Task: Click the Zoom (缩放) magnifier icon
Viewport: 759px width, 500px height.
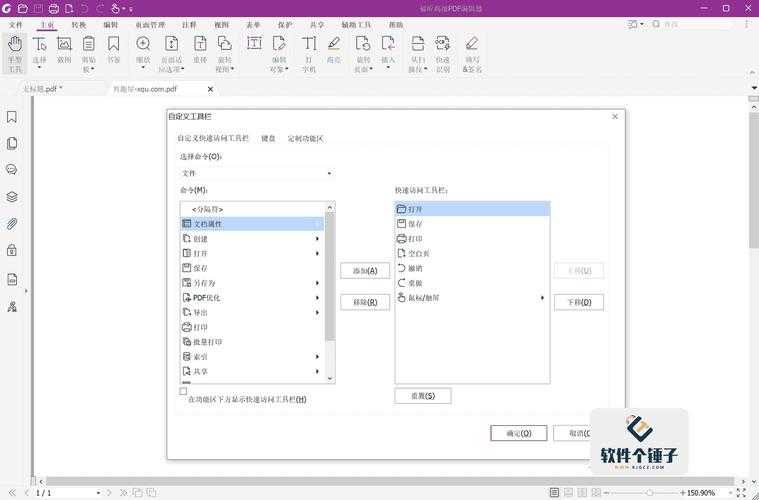Action: click(143, 52)
